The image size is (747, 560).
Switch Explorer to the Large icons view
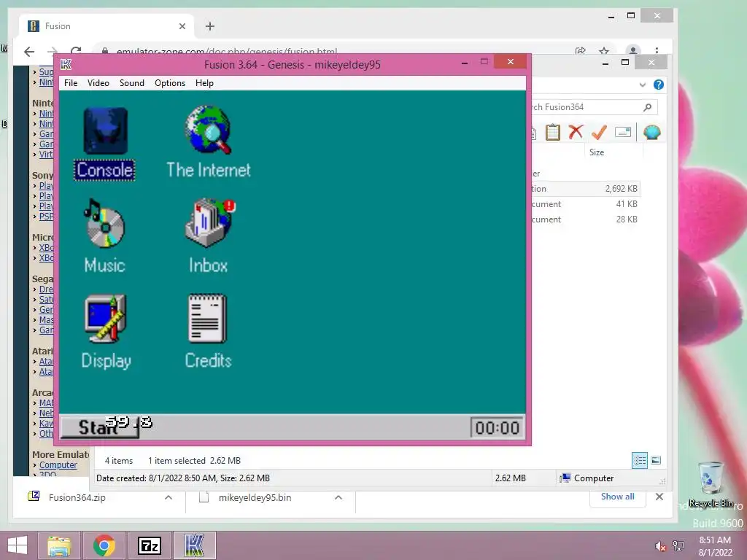coord(656,461)
